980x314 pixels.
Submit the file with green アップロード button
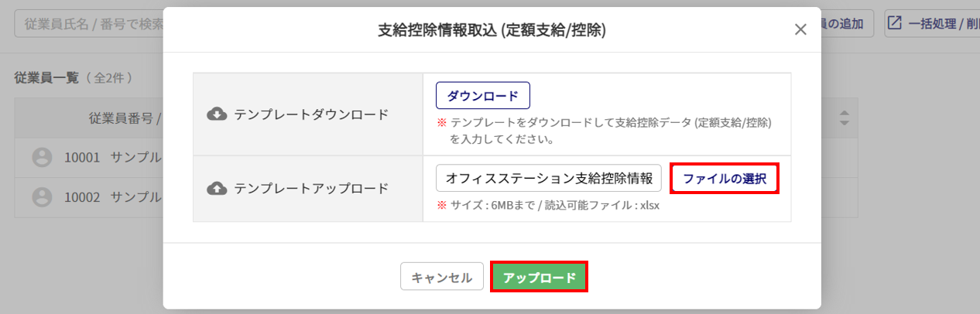[540, 277]
